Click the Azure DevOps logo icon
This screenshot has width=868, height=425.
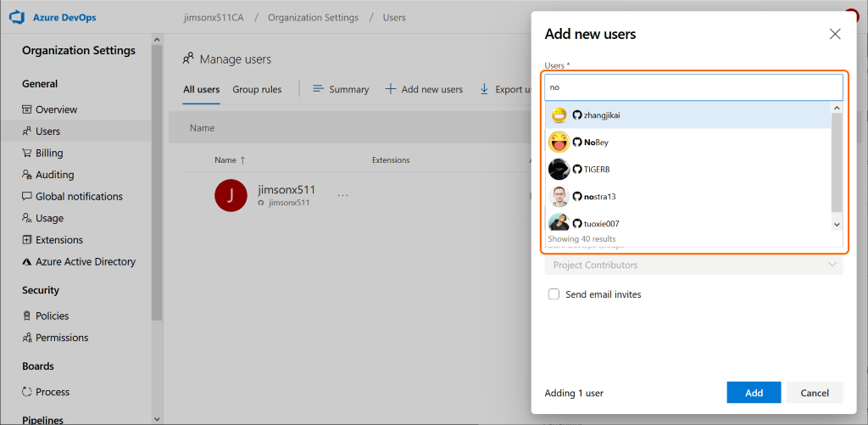coord(18,17)
